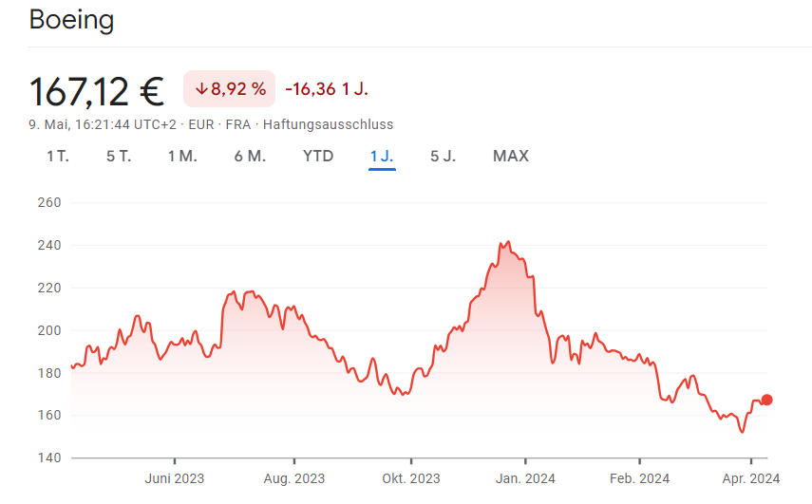Click the Feb. 2024 axis label

point(639,478)
